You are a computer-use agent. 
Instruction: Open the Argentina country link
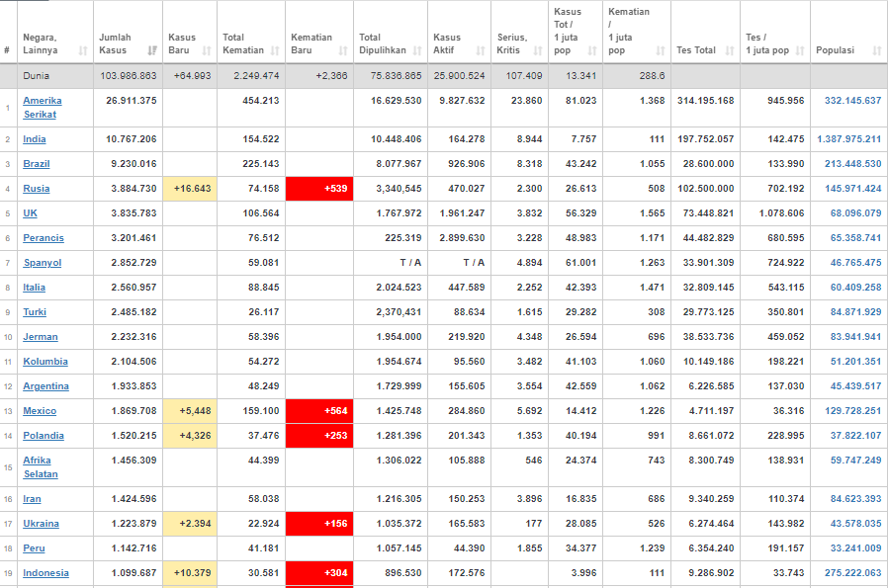[x=45, y=386]
